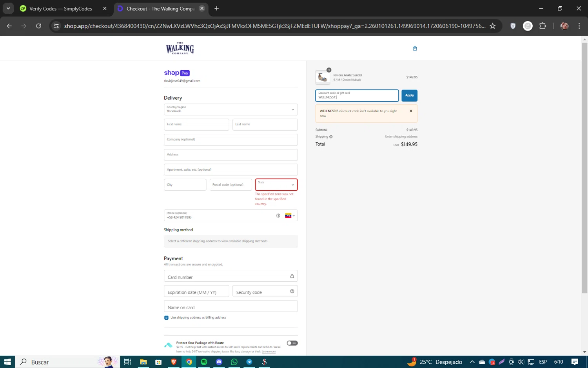Click the page vertical scrollbar
The height and width of the screenshot is (368, 588).
584,168
